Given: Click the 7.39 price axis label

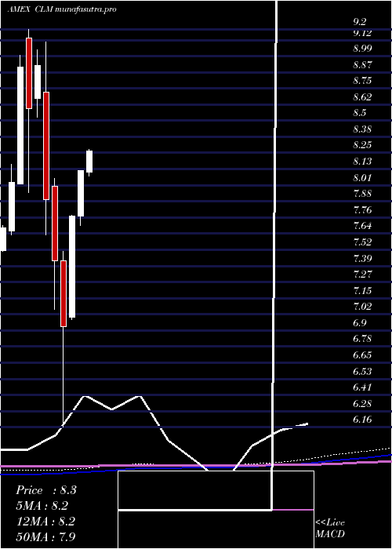Looking at the screenshot, I should [x=362, y=258].
